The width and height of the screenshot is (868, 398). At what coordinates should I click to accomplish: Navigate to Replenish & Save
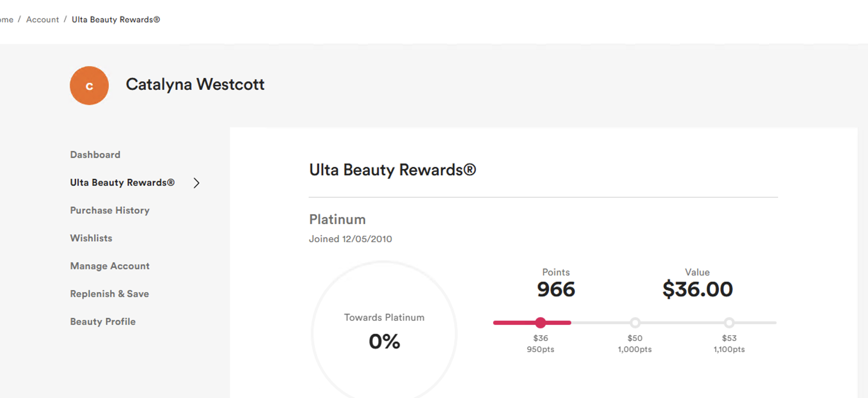click(109, 294)
